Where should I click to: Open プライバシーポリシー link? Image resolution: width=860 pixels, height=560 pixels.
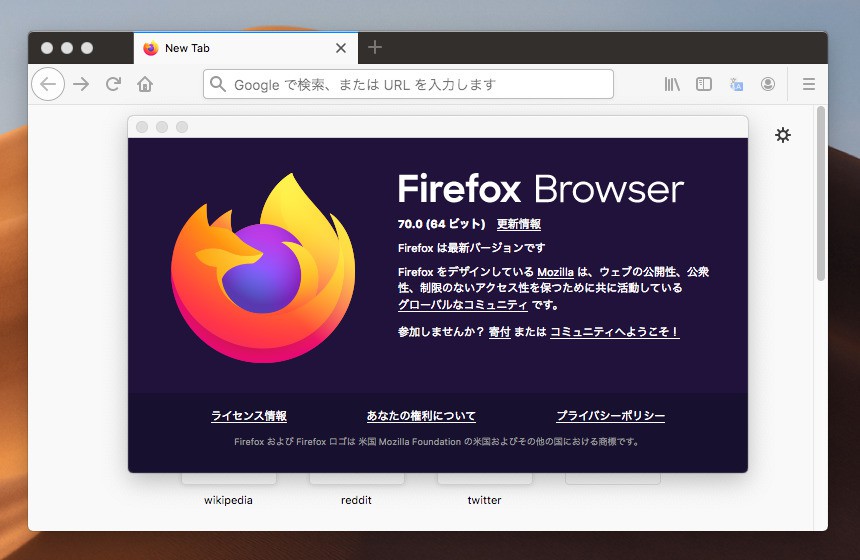[x=610, y=416]
